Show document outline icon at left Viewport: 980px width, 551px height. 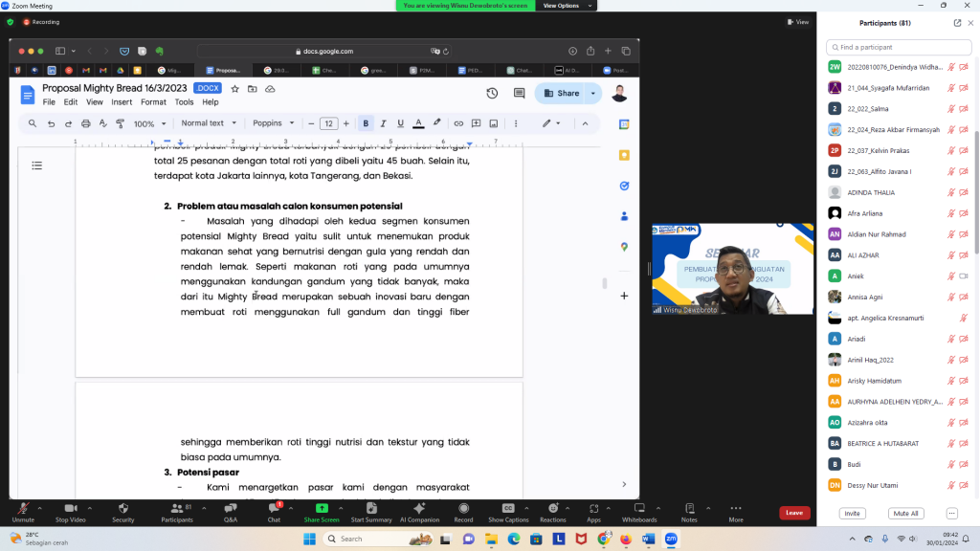[37, 165]
